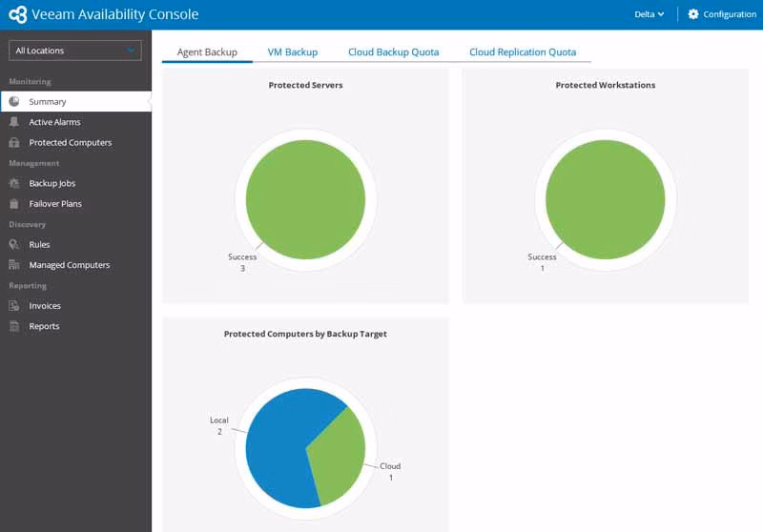
Task: Click the Active Alarms bell icon
Action: coord(14,122)
